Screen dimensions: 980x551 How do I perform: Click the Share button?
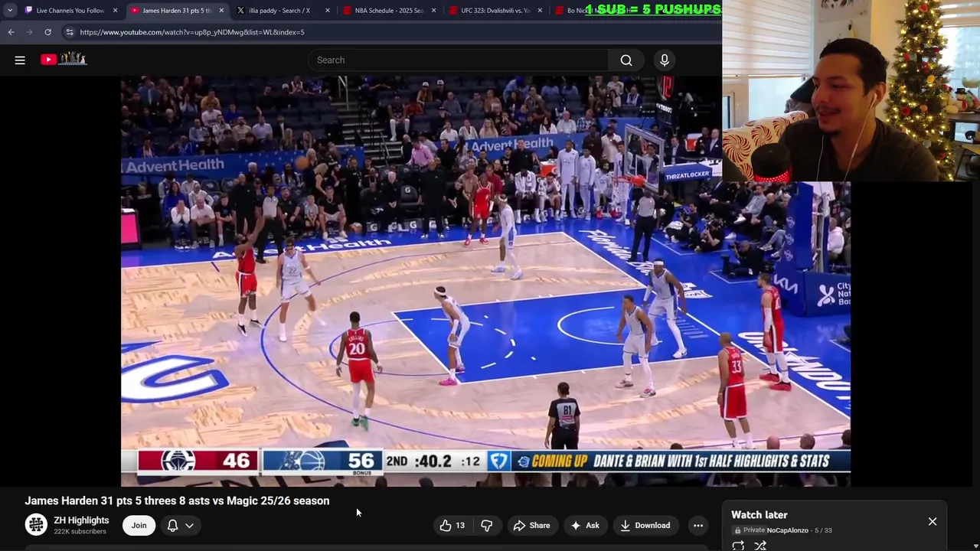click(x=531, y=525)
